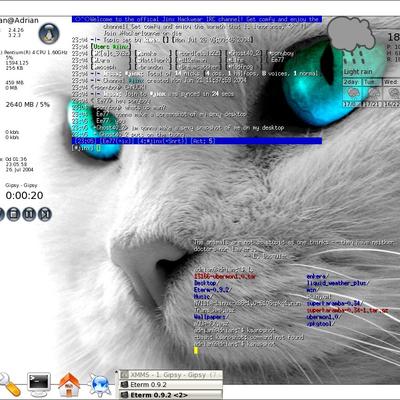
Task: Click the 'Pentium(R) 4 CPU 1.60GHz' text
Action: 36,52
